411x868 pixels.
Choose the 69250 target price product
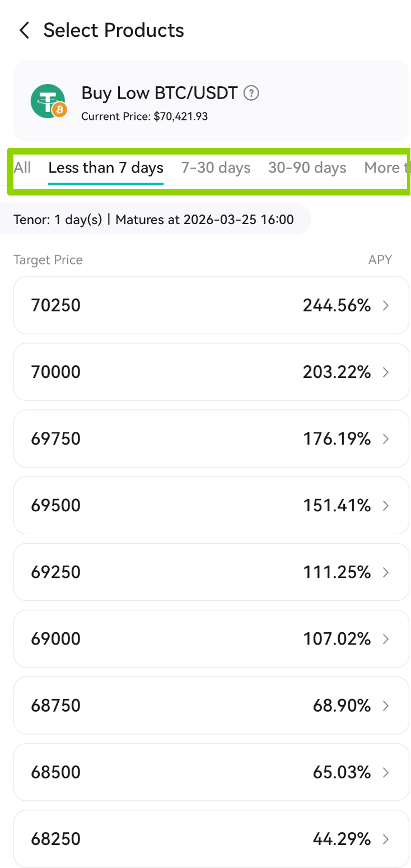click(x=211, y=572)
